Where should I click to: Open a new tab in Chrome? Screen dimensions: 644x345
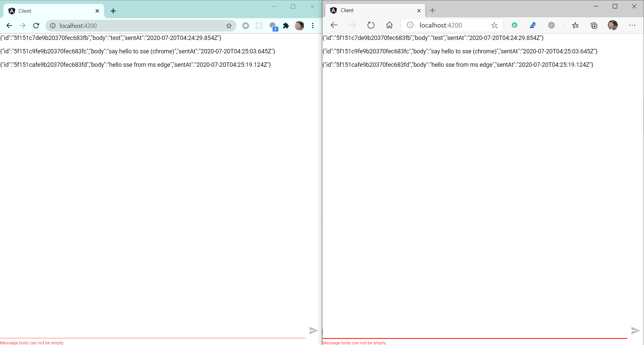point(113,11)
